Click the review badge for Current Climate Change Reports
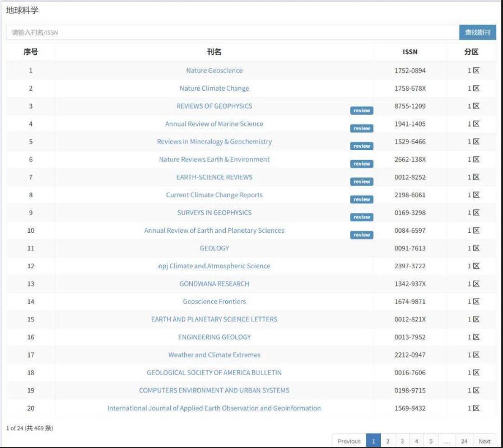The height and width of the screenshot is (448, 503). 361,199
